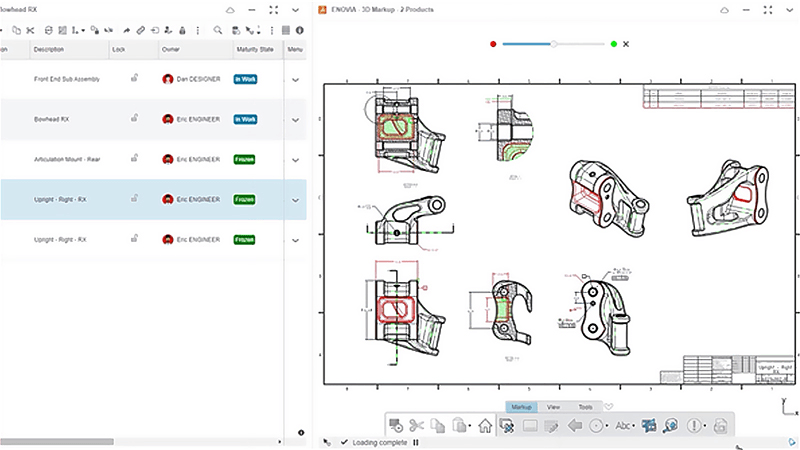Click the share arrow icon in left toolbar
Screen dimensions: 800x450
click(126, 30)
